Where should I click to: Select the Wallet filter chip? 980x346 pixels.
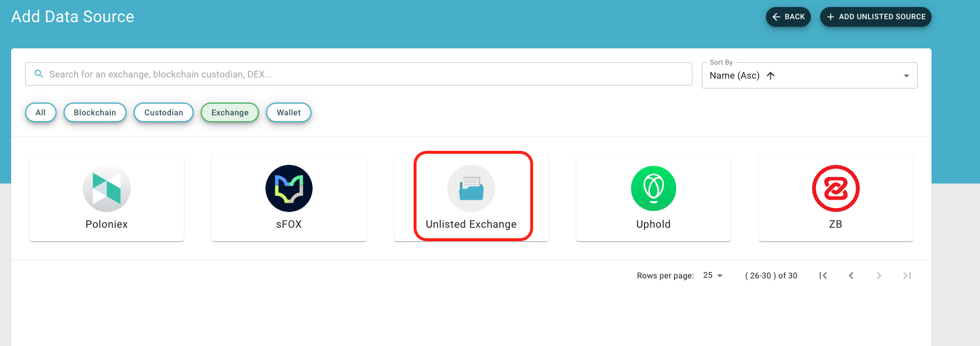coord(289,112)
